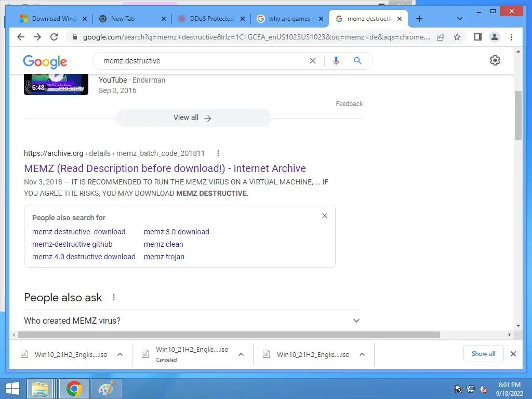
Task: Search memz-destructive github suggestion
Action: click(x=72, y=244)
